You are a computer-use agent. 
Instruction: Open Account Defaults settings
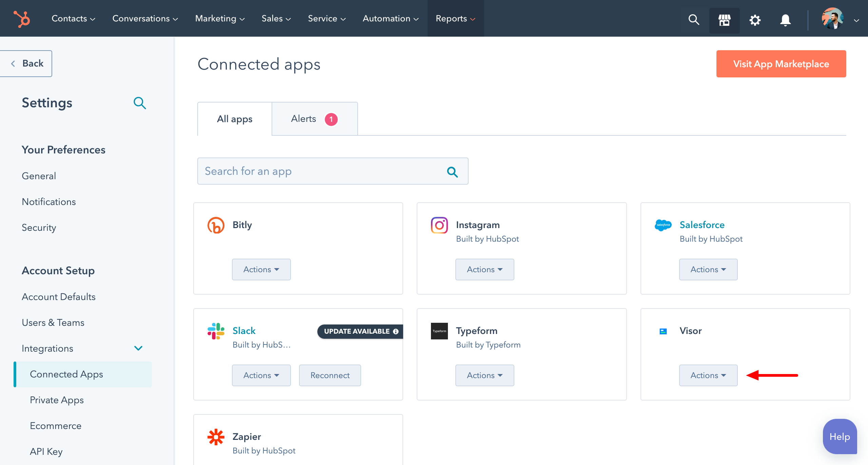[59, 297]
